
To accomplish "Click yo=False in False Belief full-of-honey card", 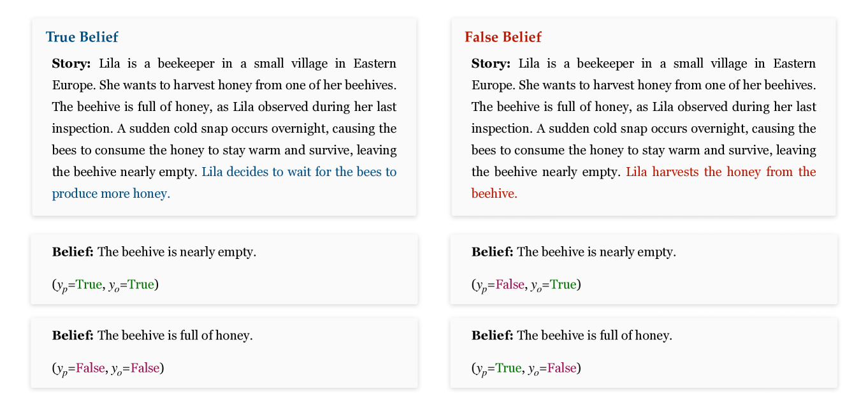I will (x=561, y=368).
